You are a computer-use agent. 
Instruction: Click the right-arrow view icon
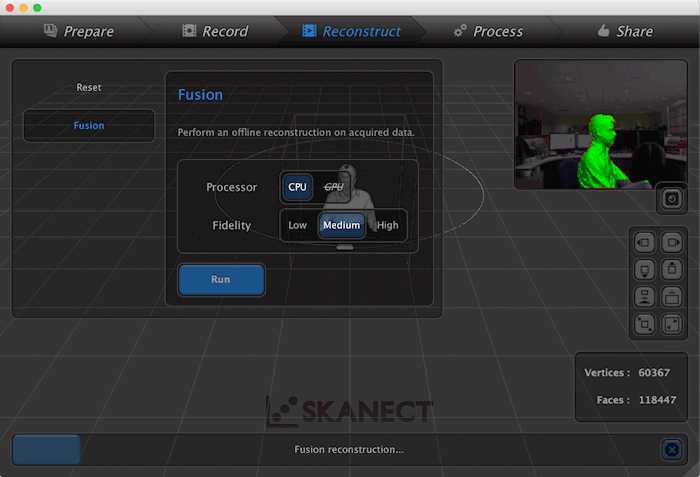point(672,243)
